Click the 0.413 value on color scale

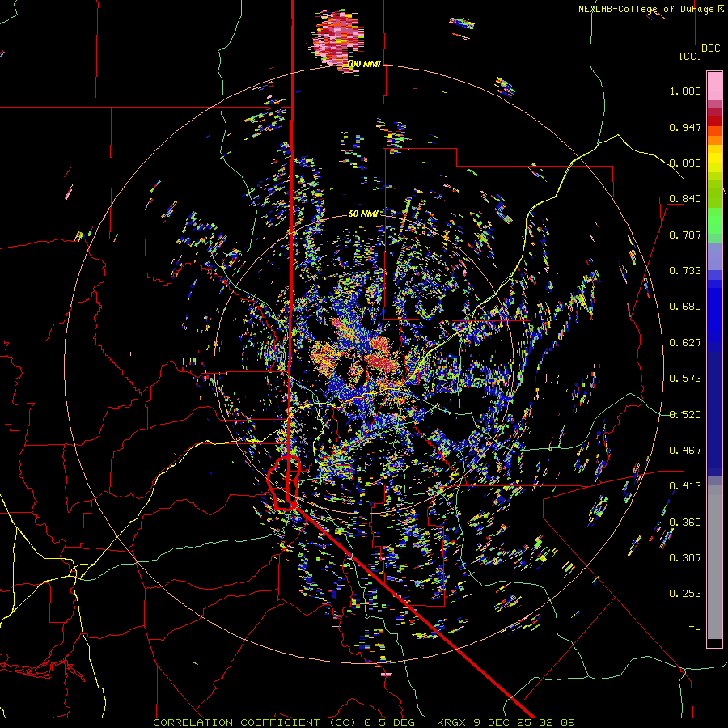[x=685, y=486]
